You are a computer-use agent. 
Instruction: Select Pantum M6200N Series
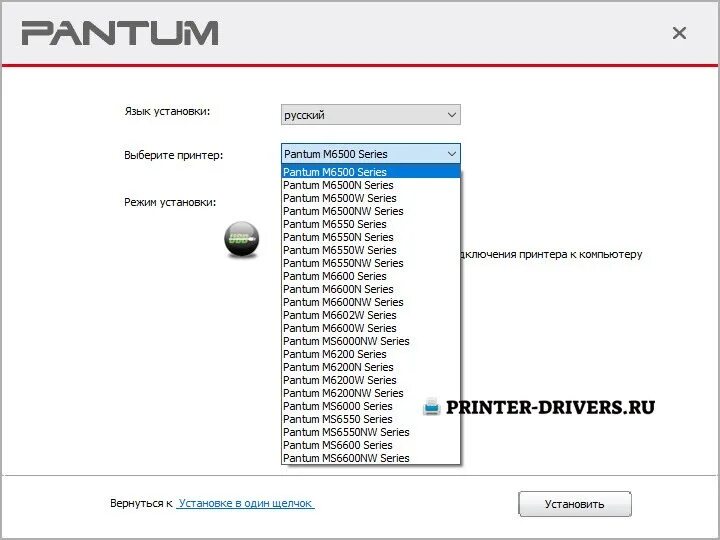point(371,367)
